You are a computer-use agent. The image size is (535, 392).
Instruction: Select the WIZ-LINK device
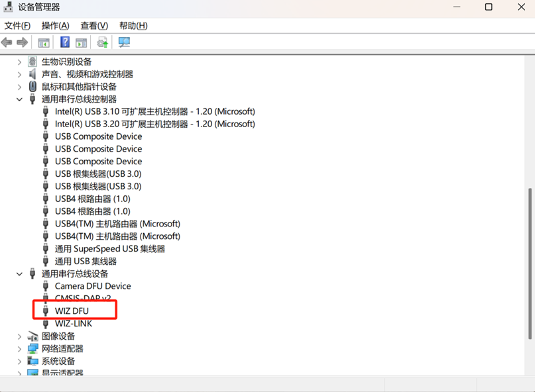(73, 324)
